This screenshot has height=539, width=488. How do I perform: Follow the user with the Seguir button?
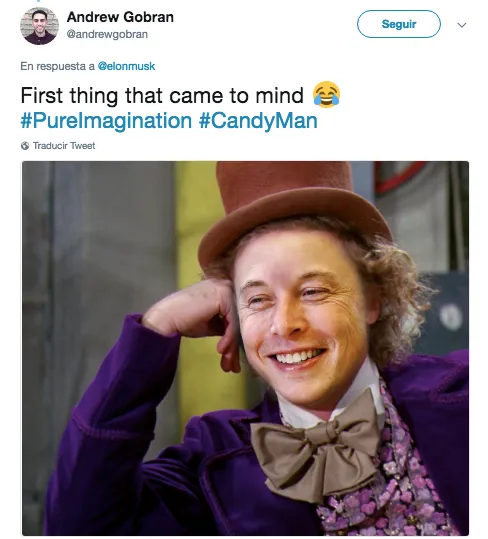pyautogui.click(x=399, y=24)
